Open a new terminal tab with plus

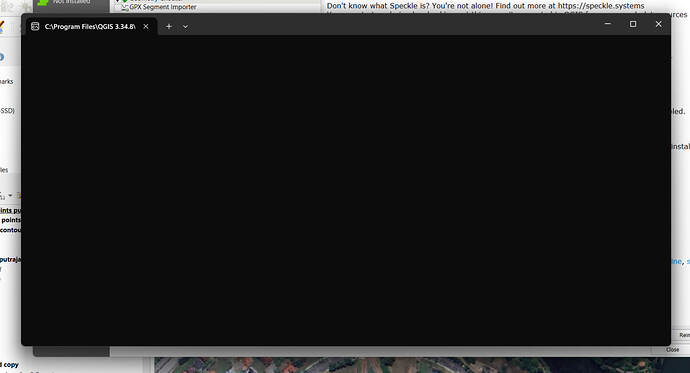pyautogui.click(x=169, y=26)
